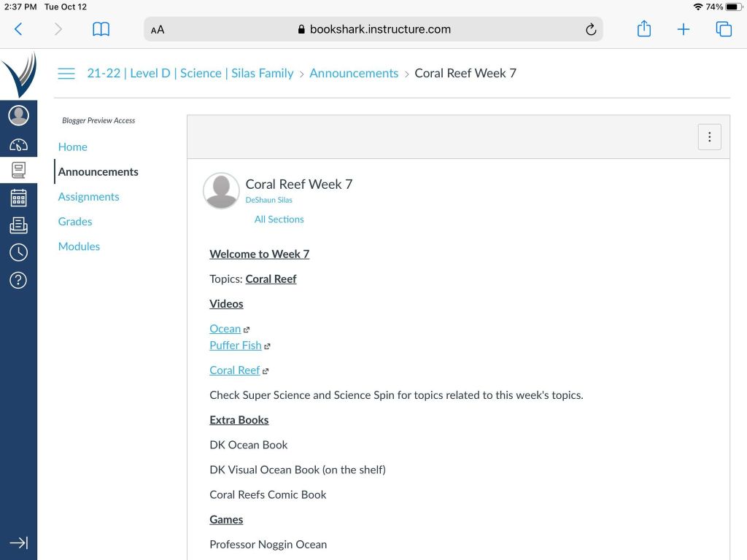
Task: Toggle the hamburger course navigation menu
Action: pyautogui.click(x=66, y=74)
